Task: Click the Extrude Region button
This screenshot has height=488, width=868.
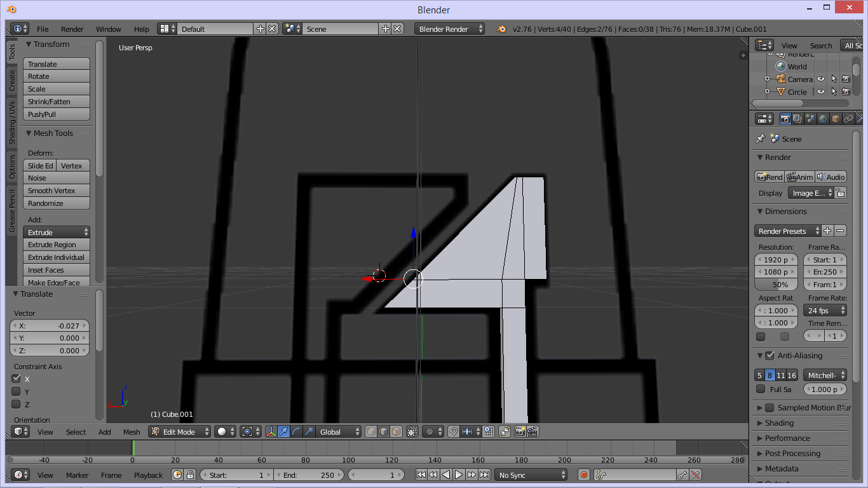Action: (57, 245)
